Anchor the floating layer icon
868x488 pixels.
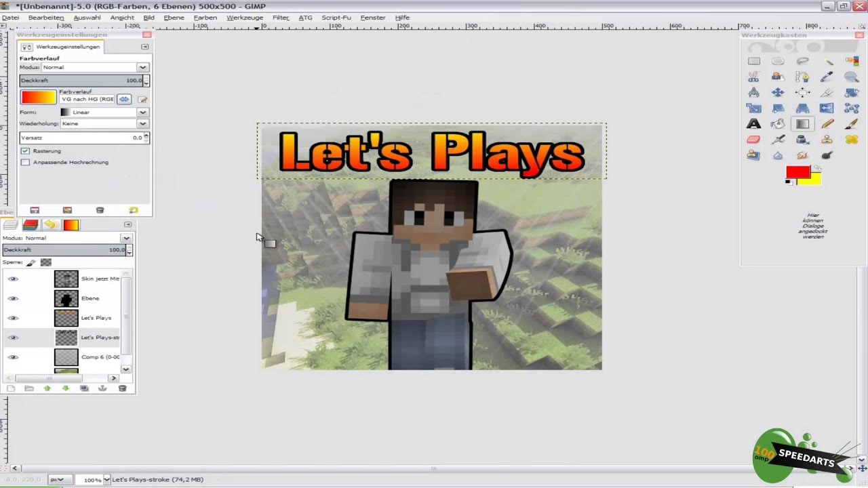pos(103,388)
